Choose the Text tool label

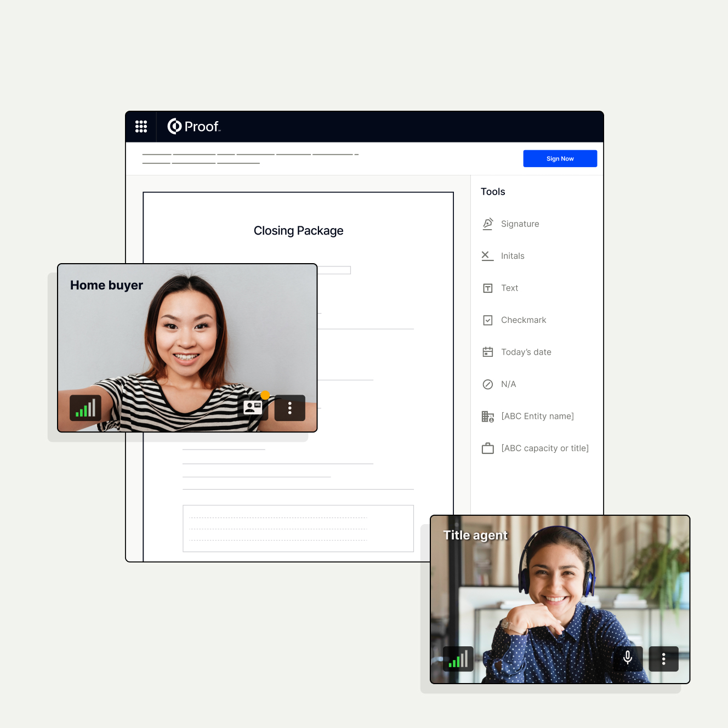click(x=509, y=288)
